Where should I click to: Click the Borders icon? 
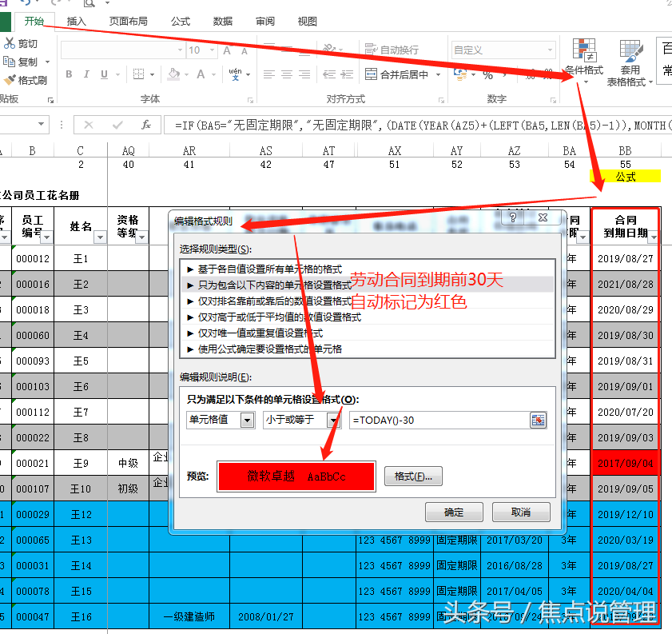(x=138, y=74)
